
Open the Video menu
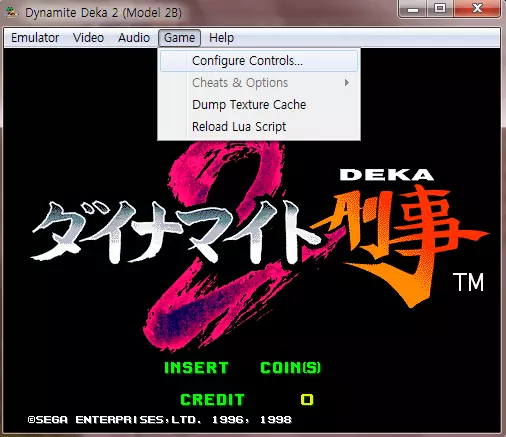pos(88,38)
